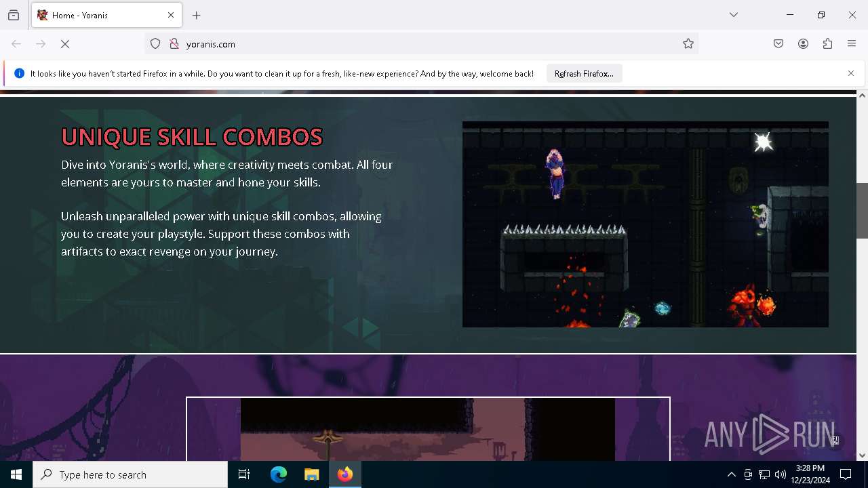This screenshot has width=868, height=488.
Task: Click the 'Unleash unparalleled power' paragraph
Action: point(222,234)
